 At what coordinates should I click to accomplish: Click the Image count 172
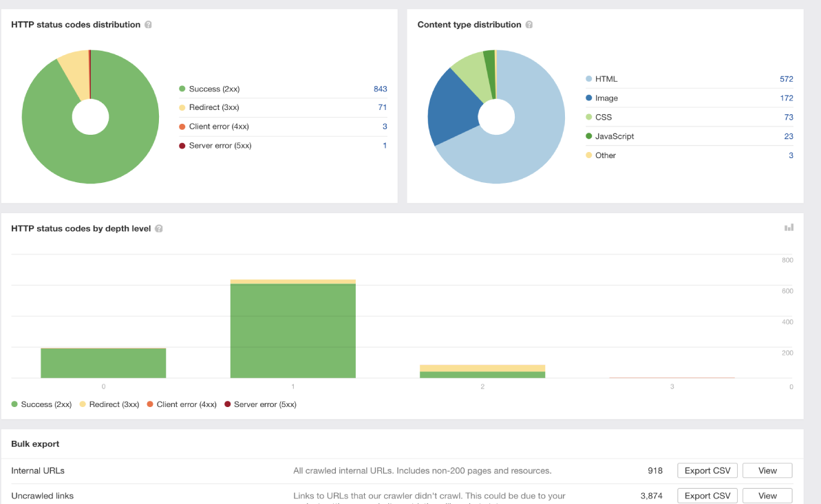click(787, 98)
